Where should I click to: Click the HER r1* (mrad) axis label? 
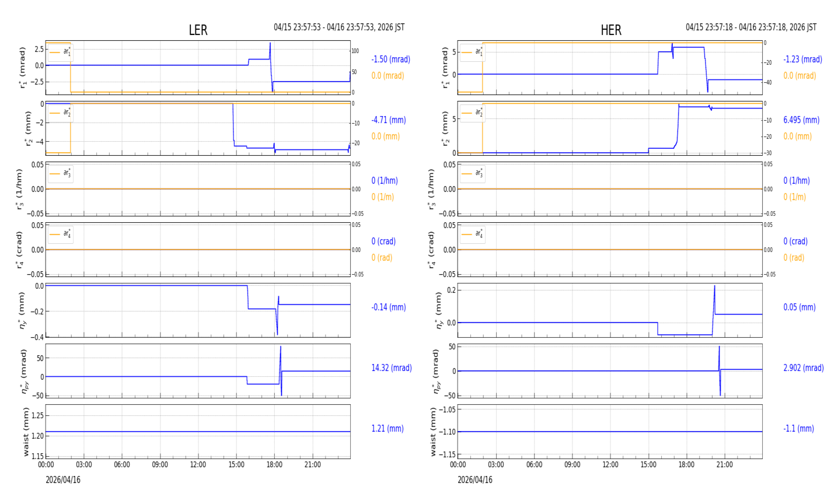coord(446,68)
